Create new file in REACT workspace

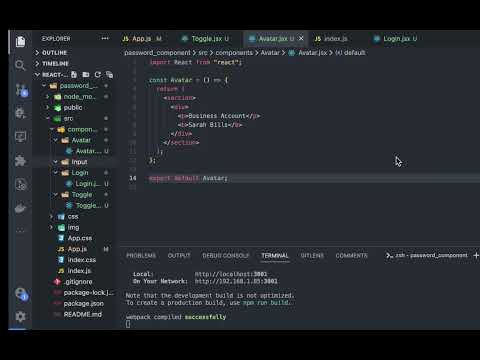(74, 75)
